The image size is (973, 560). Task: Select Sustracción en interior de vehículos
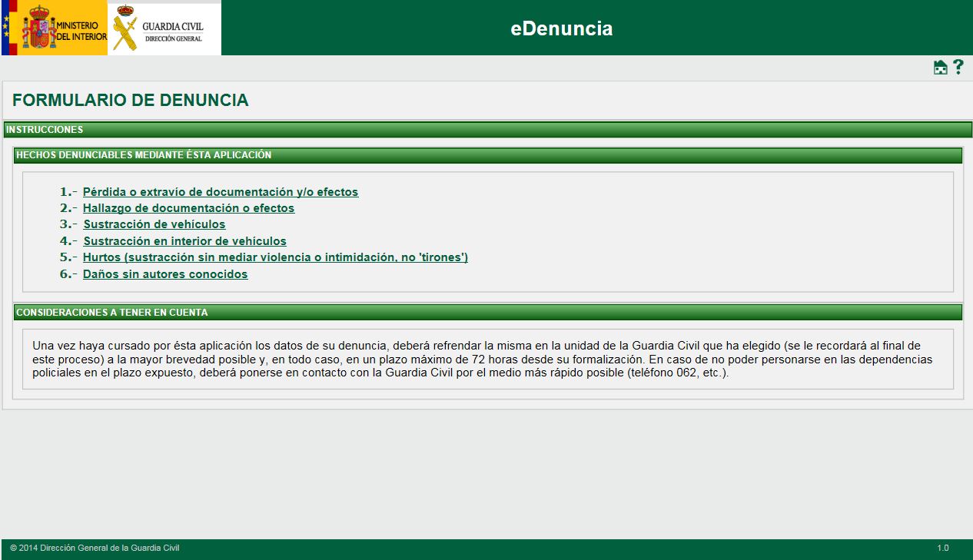pos(183,240)
